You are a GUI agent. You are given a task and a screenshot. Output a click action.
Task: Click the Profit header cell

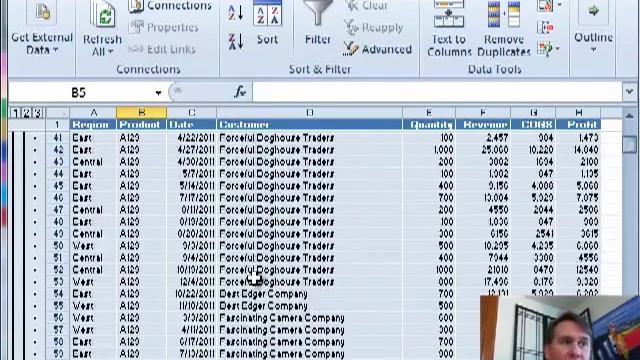tap(578, 124)
